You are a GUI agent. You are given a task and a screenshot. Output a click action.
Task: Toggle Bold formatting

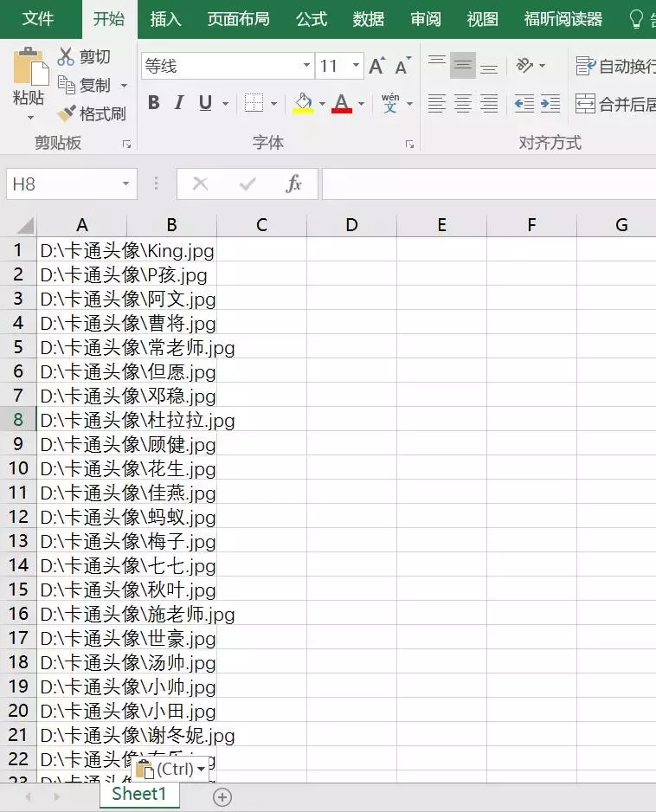(154, 102)
